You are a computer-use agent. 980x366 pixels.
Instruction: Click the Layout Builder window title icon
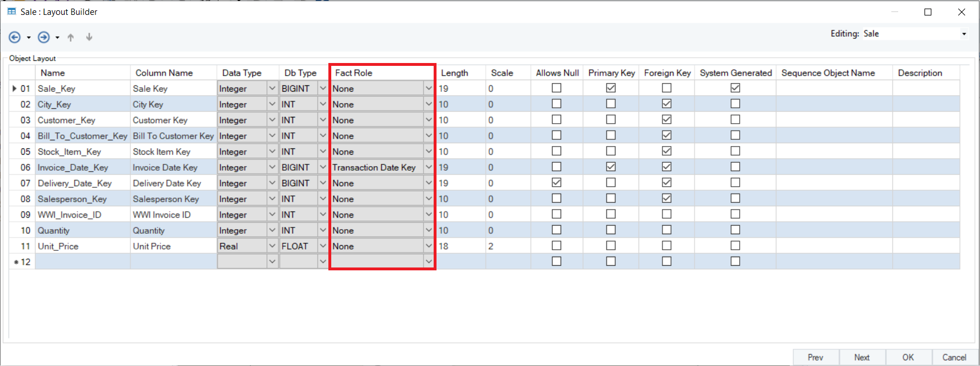click(x=11, y=11)
